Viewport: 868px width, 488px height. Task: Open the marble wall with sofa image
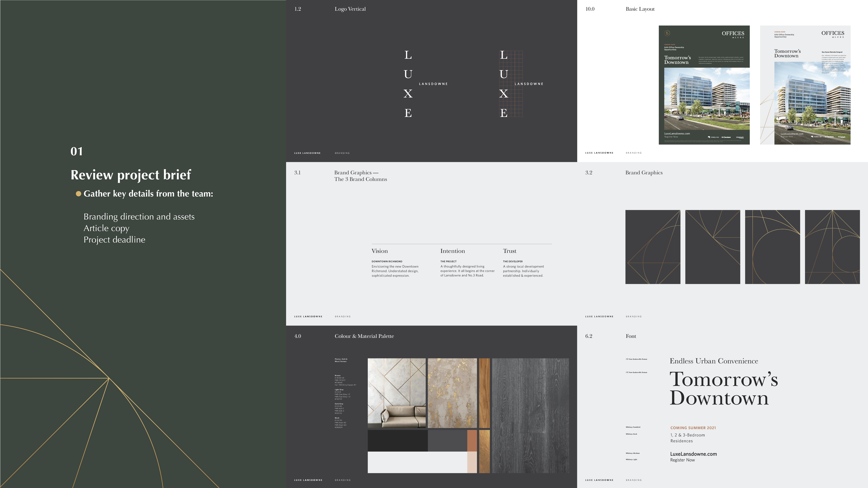pyautogui.click(x=397, y=393)
